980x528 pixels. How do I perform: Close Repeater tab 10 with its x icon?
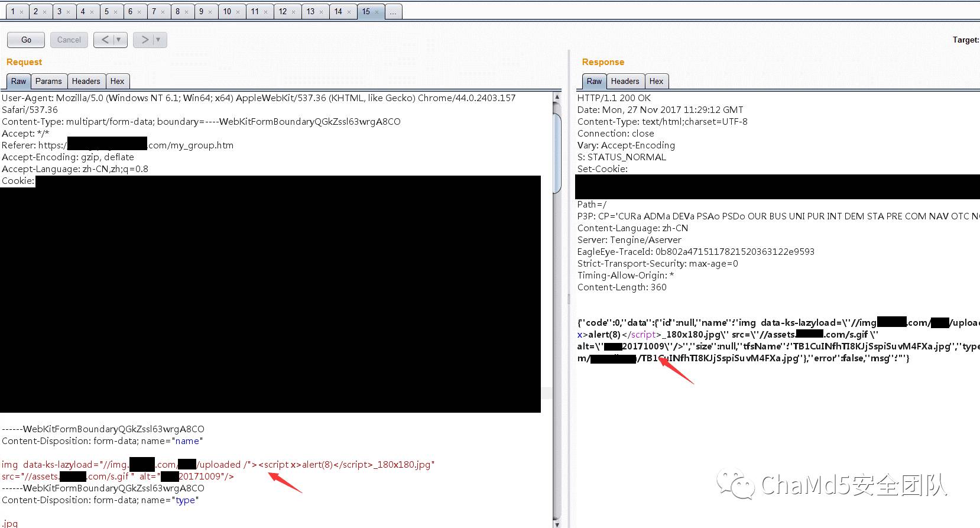[238, 12]
